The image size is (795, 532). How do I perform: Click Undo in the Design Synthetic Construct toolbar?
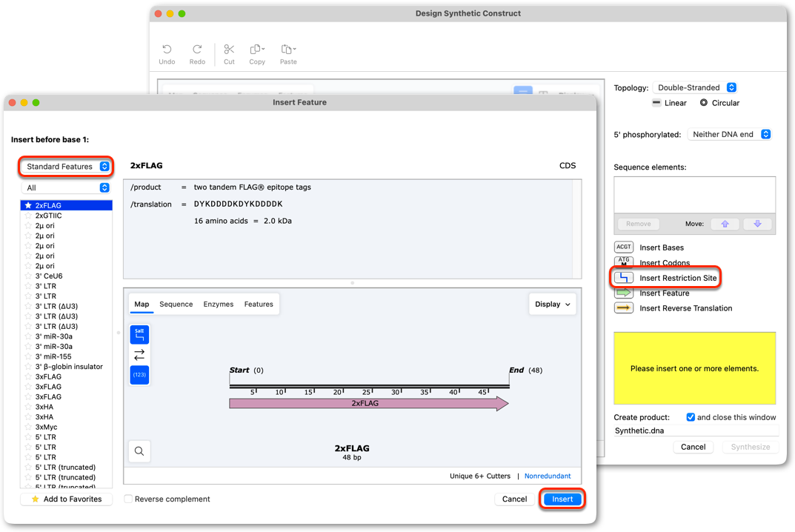[167, 54]
